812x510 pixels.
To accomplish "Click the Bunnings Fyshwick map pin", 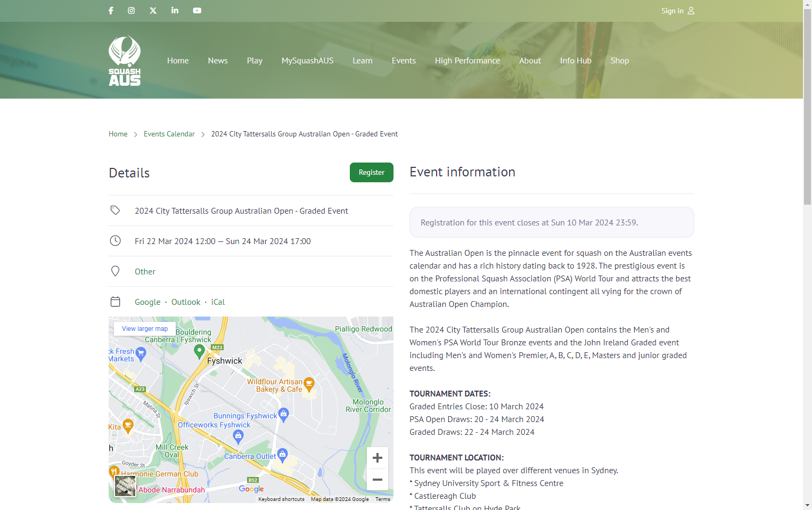I will click(283, 415).
